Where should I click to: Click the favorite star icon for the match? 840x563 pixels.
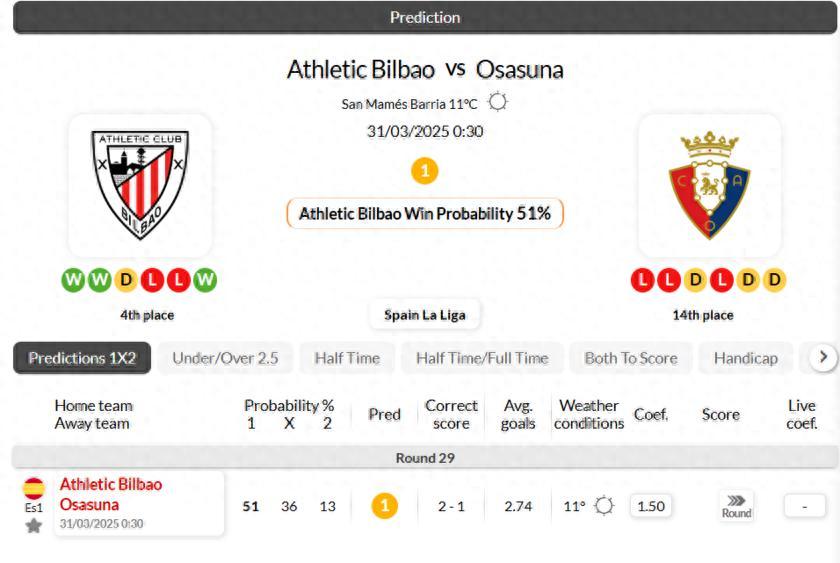[34, 525]
